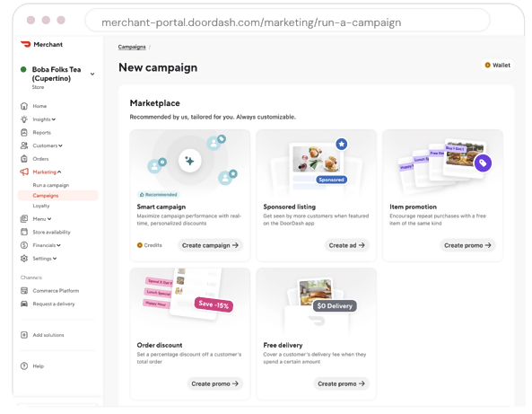
Task: Click Create campaign button
Action: click(210, 245)
